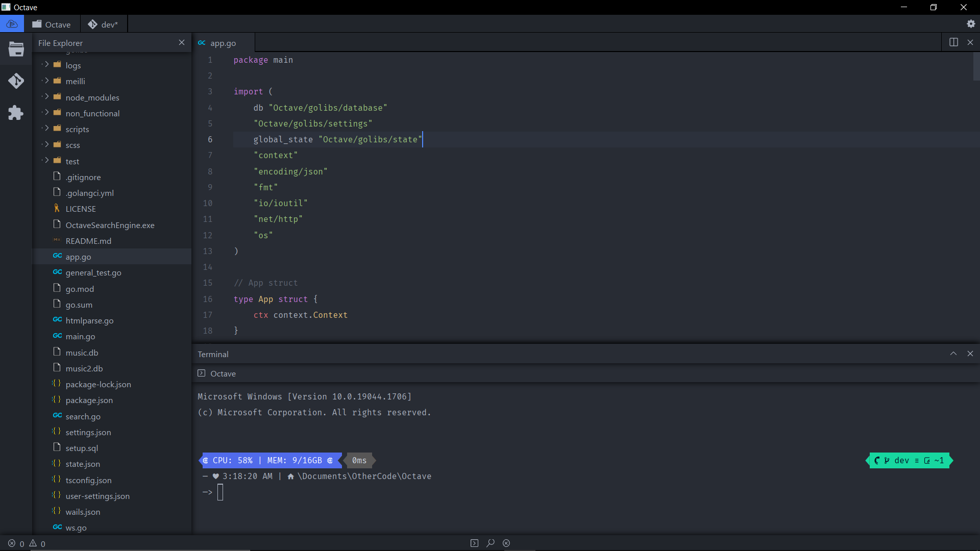Screen dimensions: 980x551
Task: Click the terminal icon in the status bar
Action: (x=474, y=543)
